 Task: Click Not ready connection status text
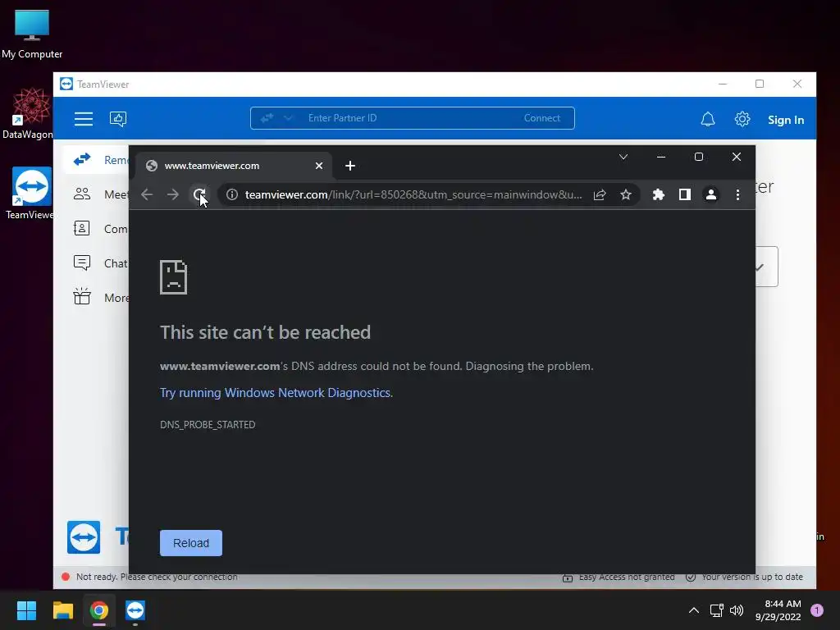(x=157, y=577)
